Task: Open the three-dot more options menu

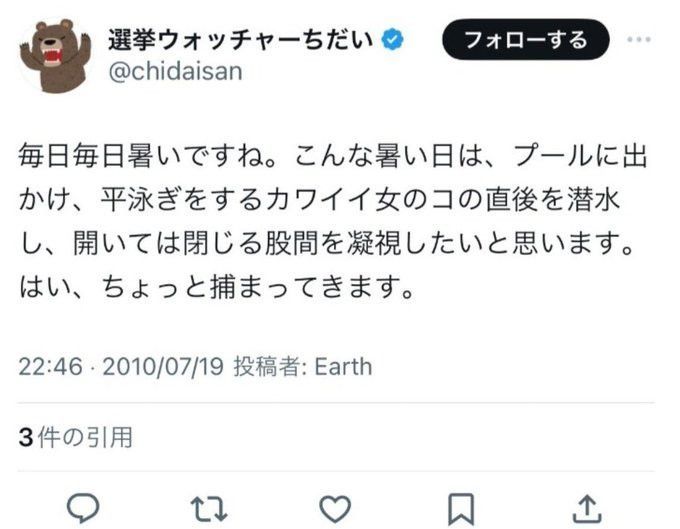Action: point(639,41)
